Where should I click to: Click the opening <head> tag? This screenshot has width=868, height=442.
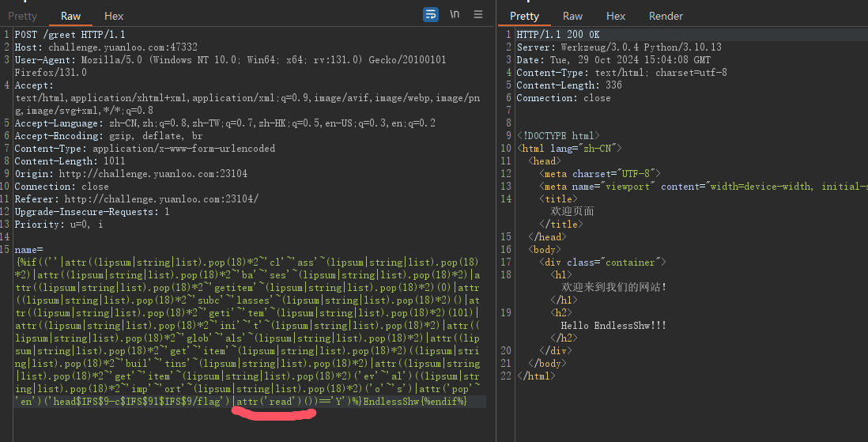click(x=544, y=161)
